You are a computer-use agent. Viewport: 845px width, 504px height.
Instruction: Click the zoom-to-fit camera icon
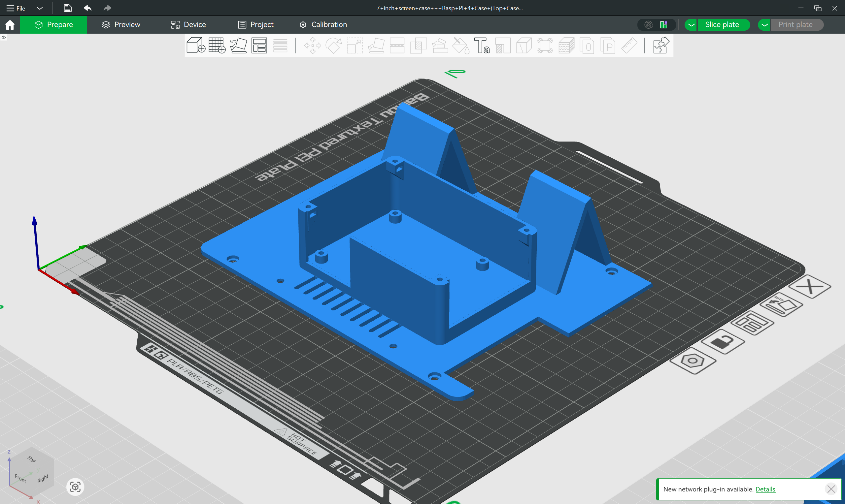[75, 487]
